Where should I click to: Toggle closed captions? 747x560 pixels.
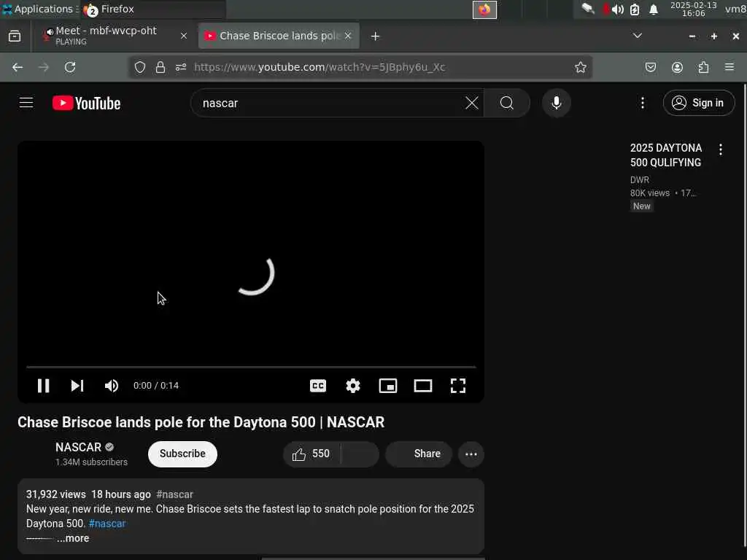tap(318, 386)
